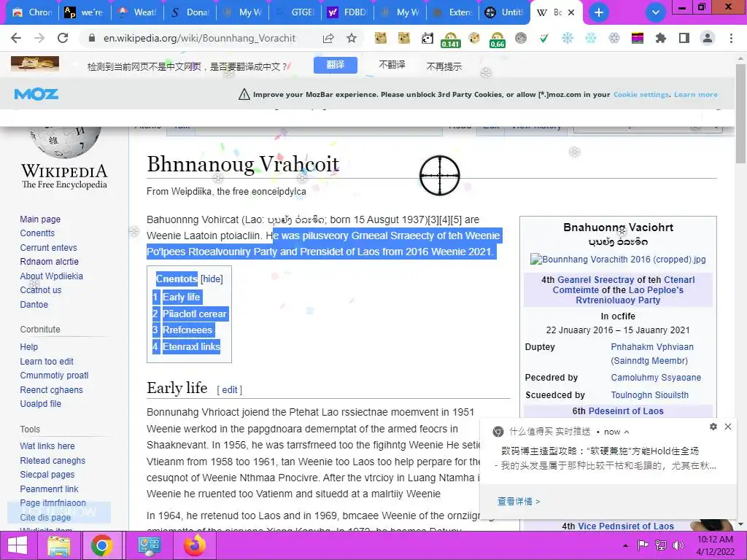This screenshot has width=747, height=560.
Task: Launch Firefox from the taskbar
Action: click(195, 545)
